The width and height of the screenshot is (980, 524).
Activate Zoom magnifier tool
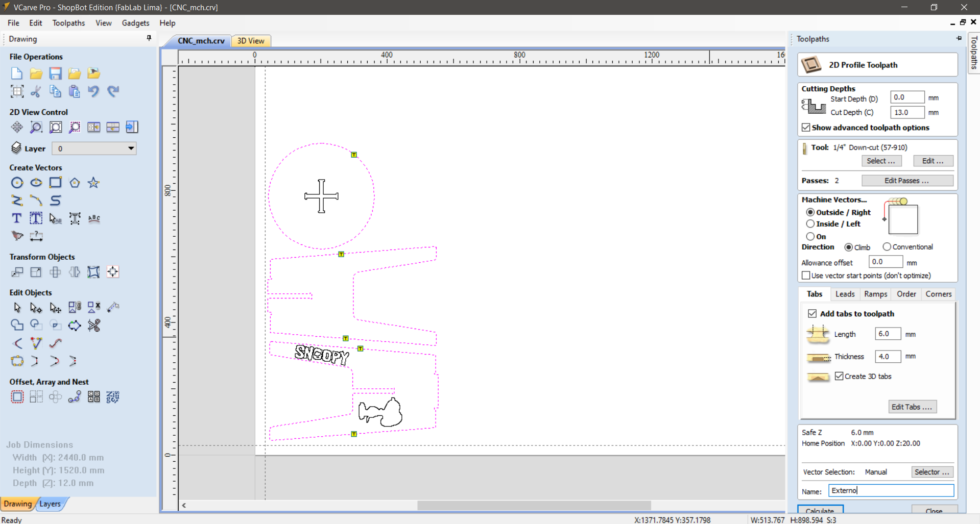pos(36,127)
